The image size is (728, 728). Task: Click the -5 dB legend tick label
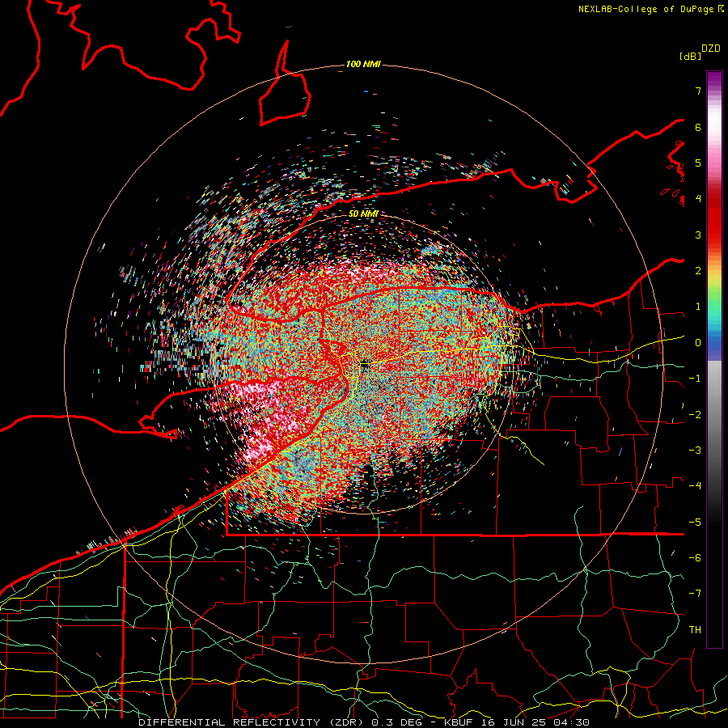695,523
